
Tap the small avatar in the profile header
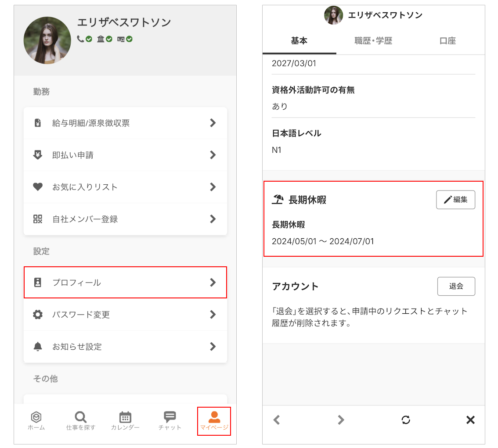click(333, 15)
